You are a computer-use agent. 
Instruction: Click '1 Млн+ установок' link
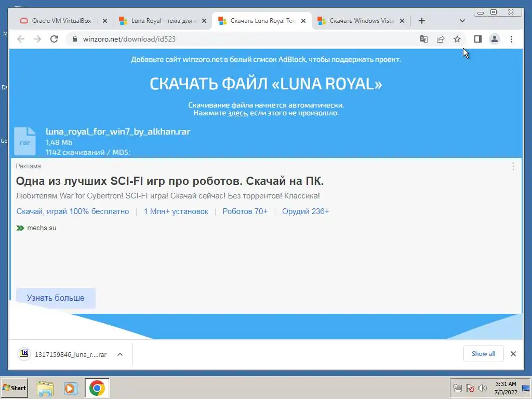[176, 211]
